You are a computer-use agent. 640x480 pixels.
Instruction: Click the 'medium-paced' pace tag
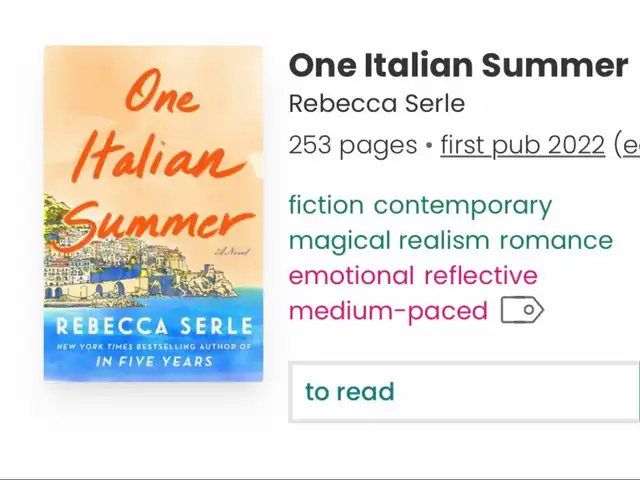coord(389,311)
